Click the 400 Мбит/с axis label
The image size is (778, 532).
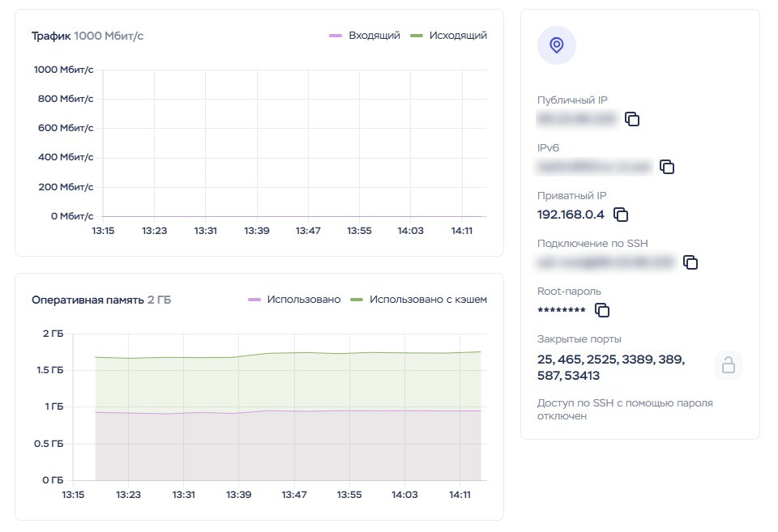(66, 157)
